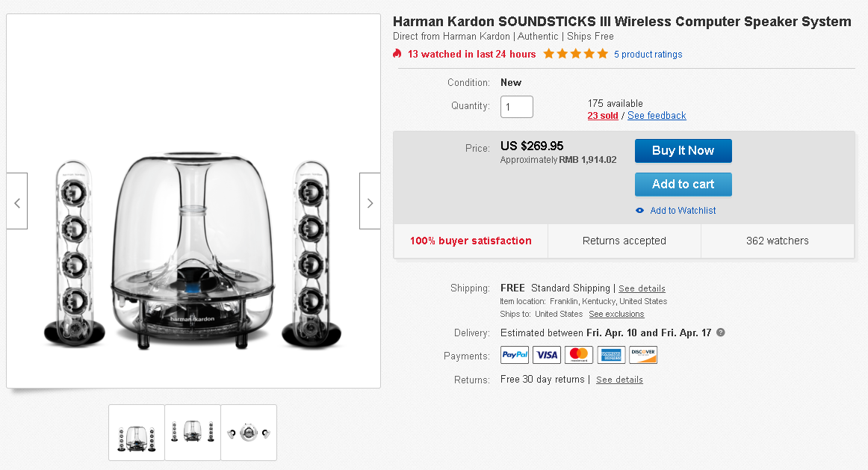Open the See feedback link
The image size is (868, 470).
point(657,116)
